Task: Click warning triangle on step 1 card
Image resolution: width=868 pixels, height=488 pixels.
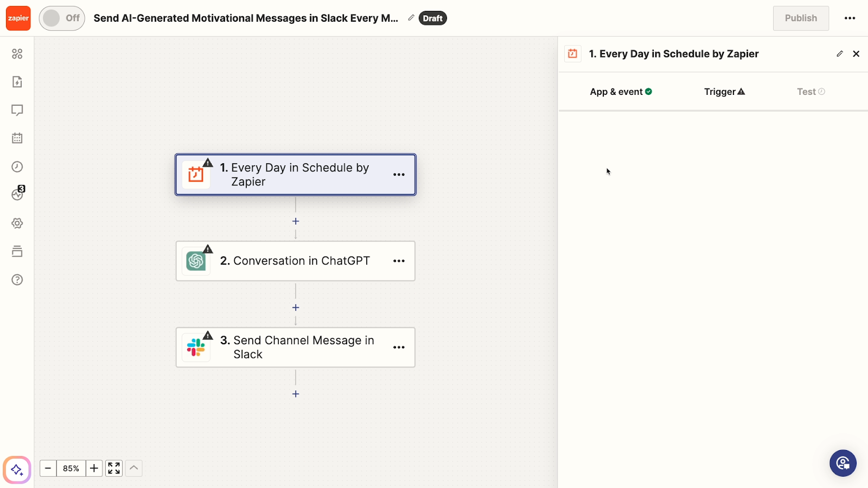Action: 208,163
